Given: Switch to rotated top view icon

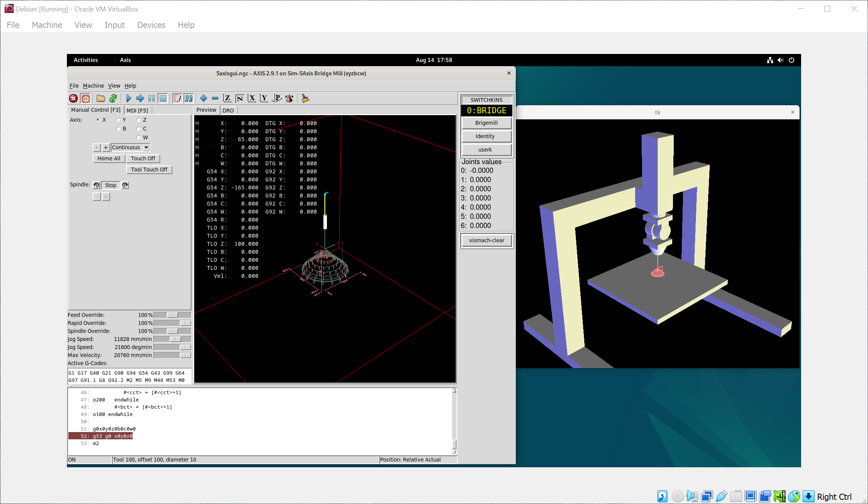Looking at the screenshot, I should (239, 99).
